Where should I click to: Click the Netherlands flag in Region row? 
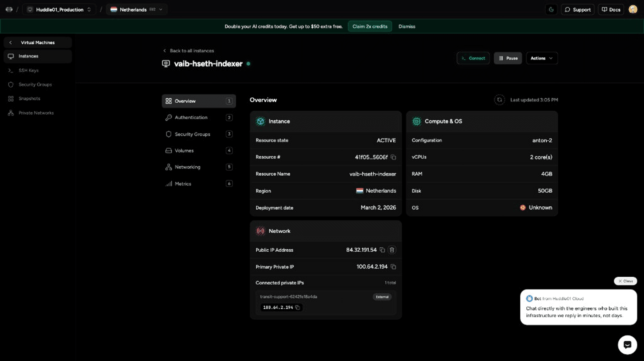359,191
